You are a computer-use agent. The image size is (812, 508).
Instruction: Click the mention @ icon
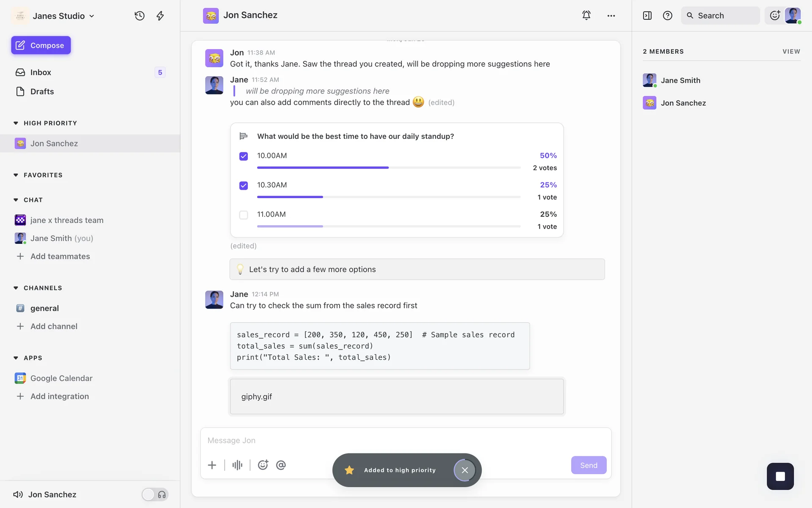[x=281, y=465]
